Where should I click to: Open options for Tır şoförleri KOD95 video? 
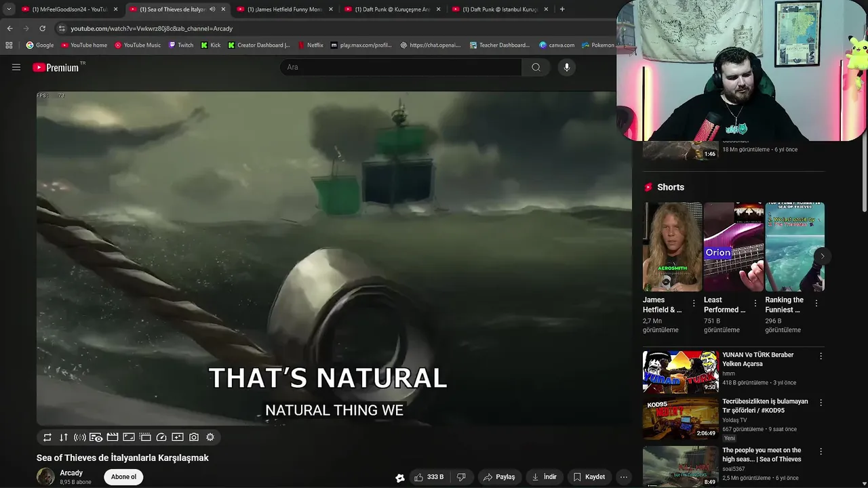(821, 403)
